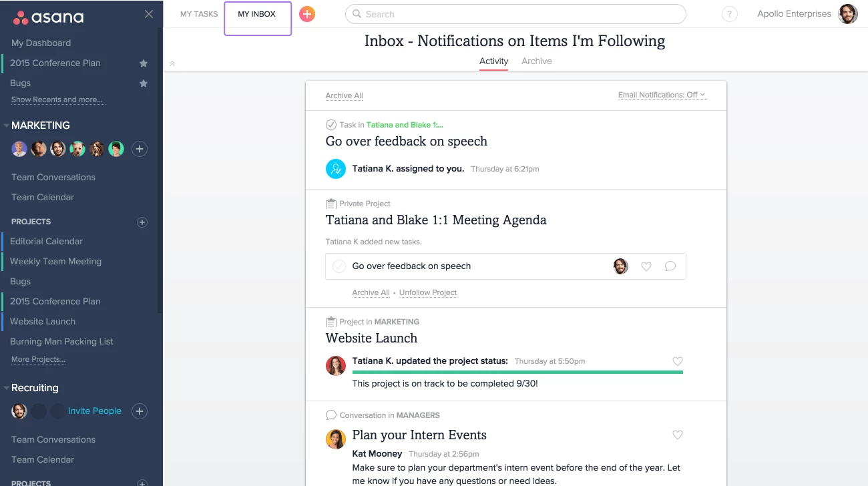Click assignee avatar in the task row
The width and height of the screenshot is (868, 486).
620,266
